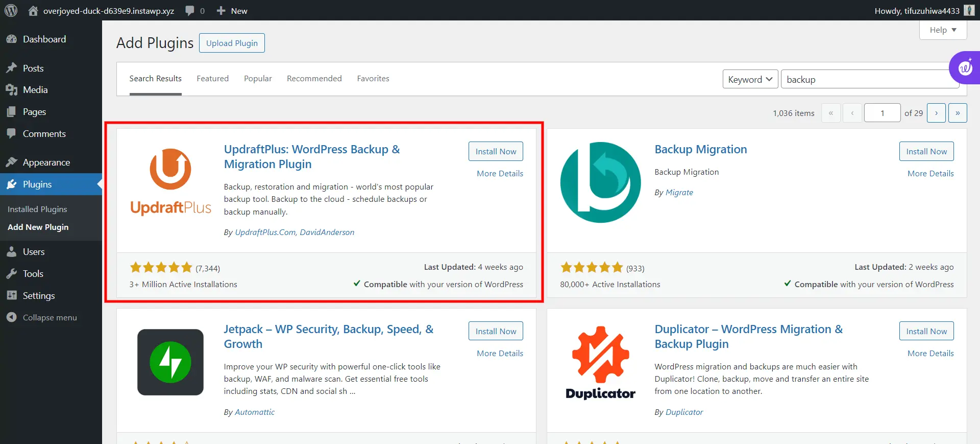Image resolution: width=980 pixels, height=444 pixels.
Task: Click the Jetpack plugin logo
Action: point(170,362)
